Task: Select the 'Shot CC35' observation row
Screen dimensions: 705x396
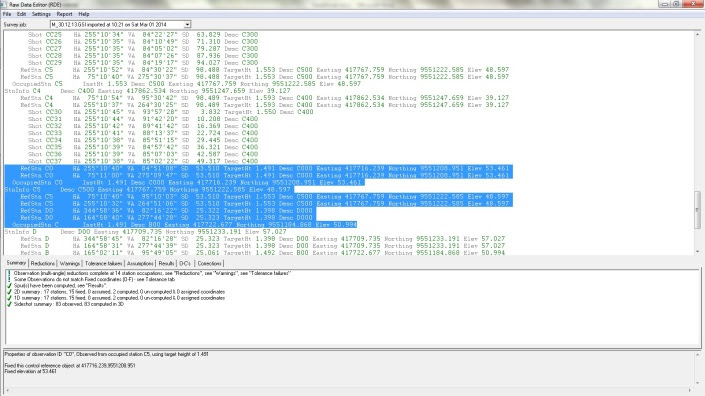Action: 143,147
